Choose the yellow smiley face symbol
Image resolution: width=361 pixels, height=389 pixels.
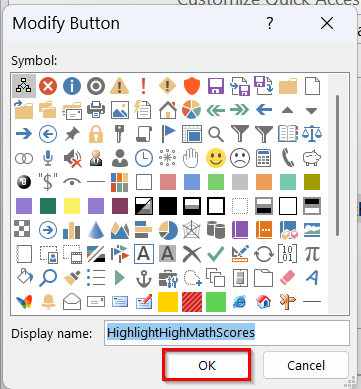(x=216, y=158)
